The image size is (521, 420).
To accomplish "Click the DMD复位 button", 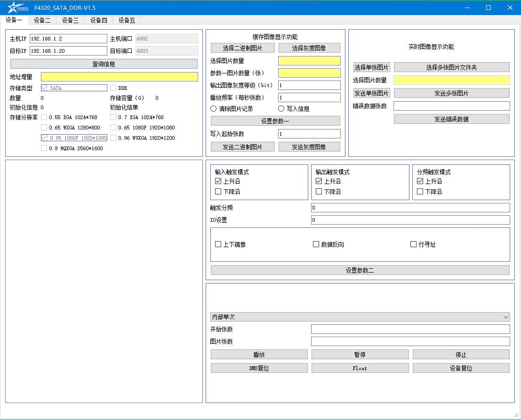I will tap(259, 368).
